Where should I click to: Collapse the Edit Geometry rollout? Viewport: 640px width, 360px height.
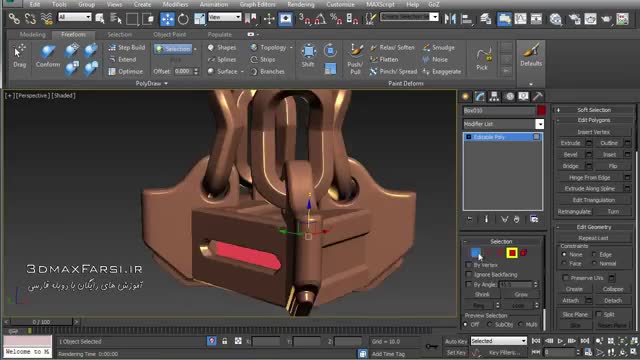(x=594, y=227)
